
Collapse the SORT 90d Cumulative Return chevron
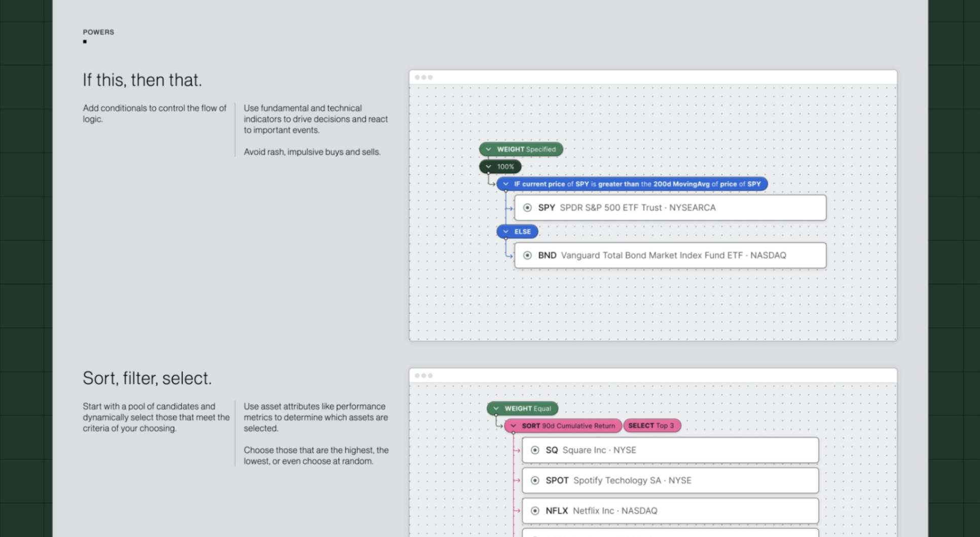pos(513,426)
